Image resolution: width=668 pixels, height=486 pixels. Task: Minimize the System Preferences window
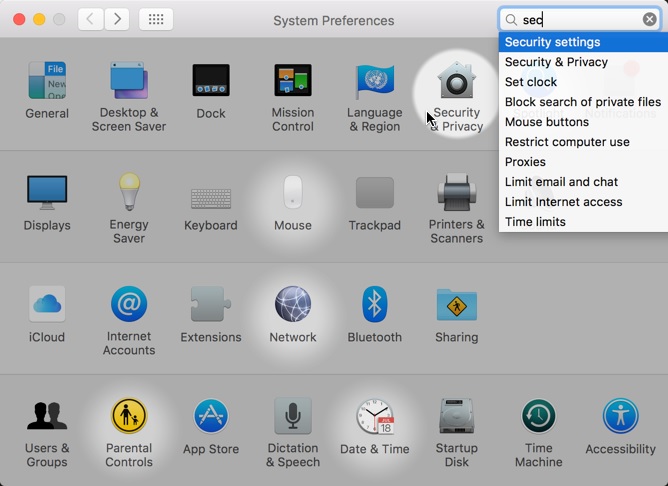(39, 19)
